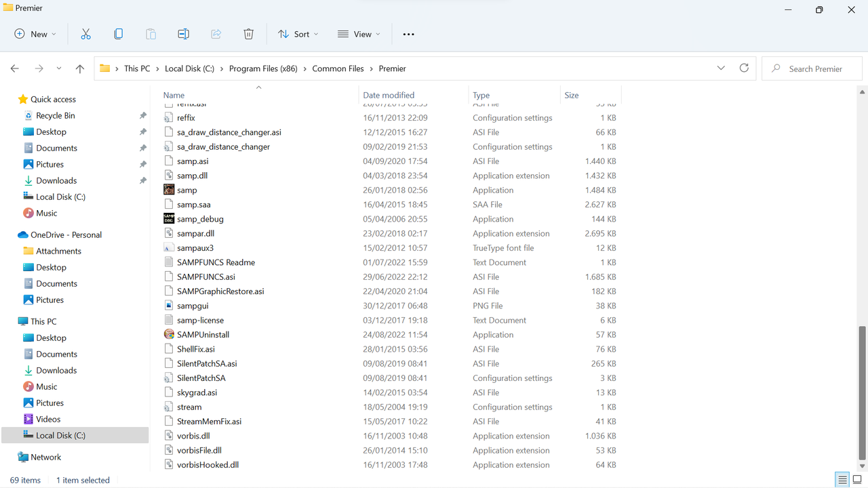Open the See more ellipsis menu

pos(408,34)
